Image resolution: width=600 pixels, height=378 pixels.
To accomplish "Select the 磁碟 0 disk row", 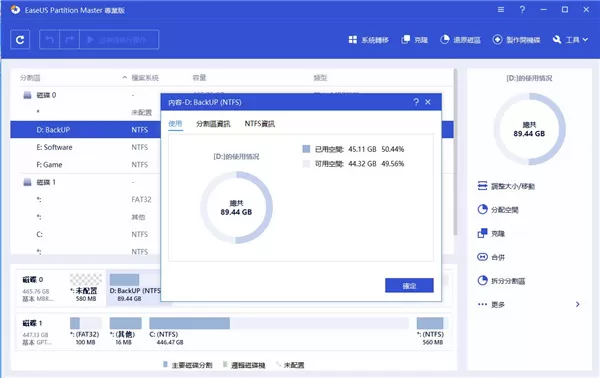I will (x=85, y=95).
